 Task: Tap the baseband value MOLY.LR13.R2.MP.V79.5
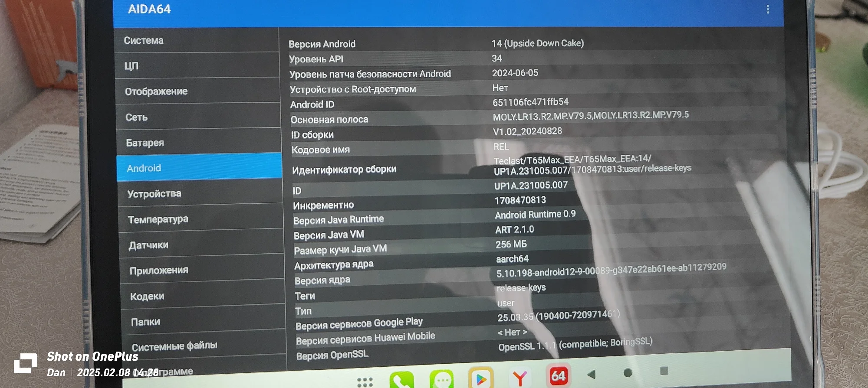pyautogui.click(x=591, y=116)
